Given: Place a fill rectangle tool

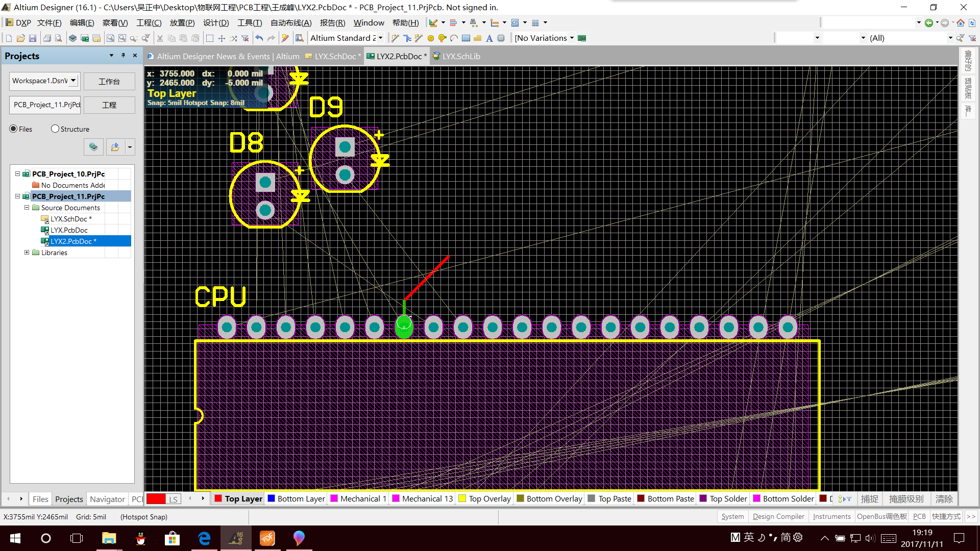Looking at the screenshot, I should (466, 38).
